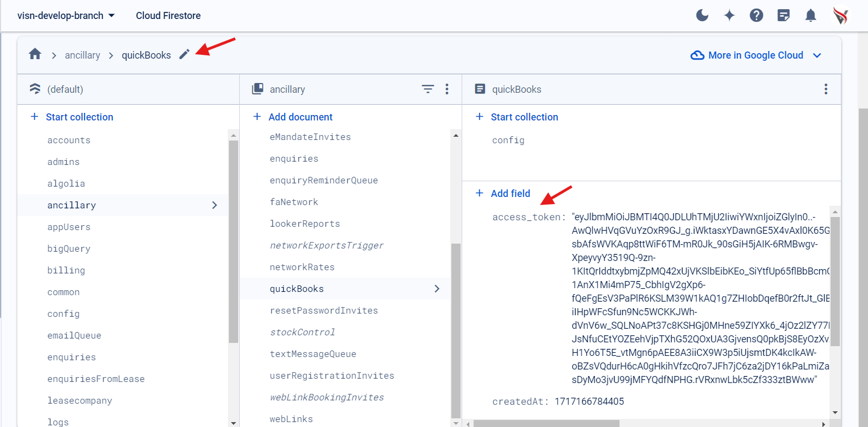The image size is (868, 427).
Task: Select billing collection
Action: [x=66, y=270]
